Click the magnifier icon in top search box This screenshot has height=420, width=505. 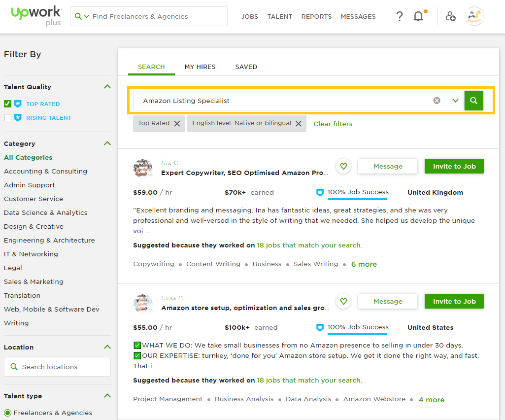[x=78, y=16]
